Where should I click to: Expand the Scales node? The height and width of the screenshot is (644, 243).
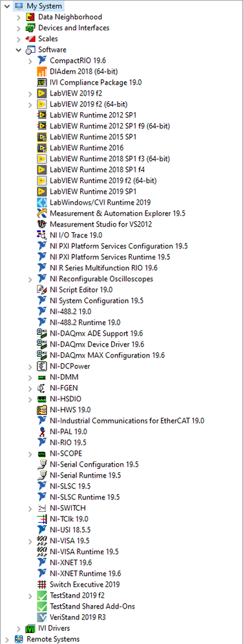19,39
